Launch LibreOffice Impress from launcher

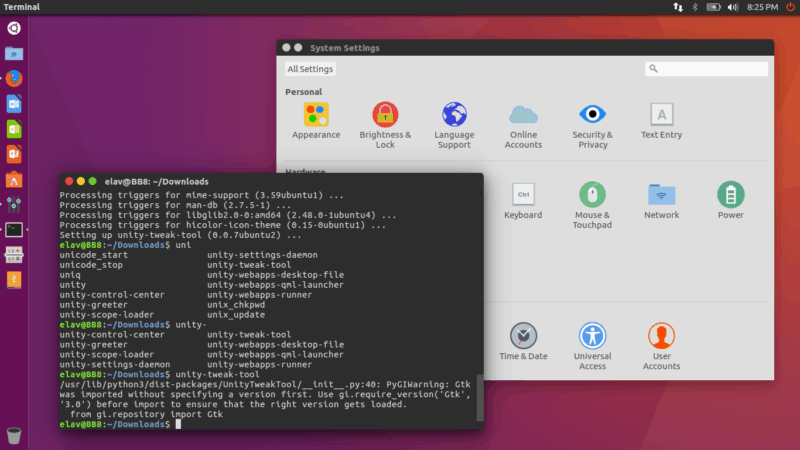tap(14, 154)
